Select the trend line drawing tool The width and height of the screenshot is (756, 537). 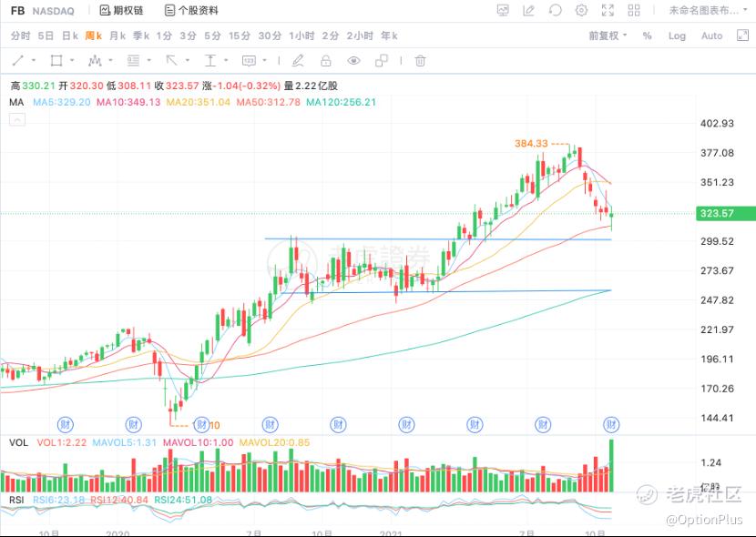coord(18,61)
